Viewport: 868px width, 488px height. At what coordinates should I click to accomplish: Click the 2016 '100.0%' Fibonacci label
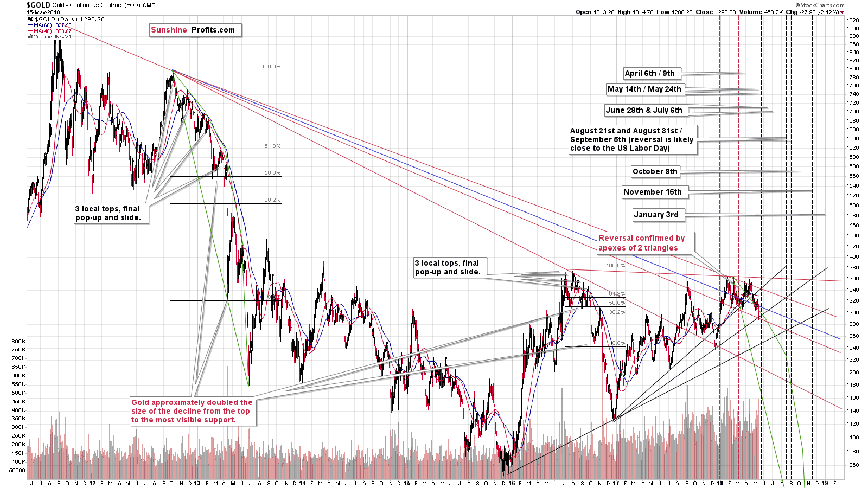click(616, 266)
